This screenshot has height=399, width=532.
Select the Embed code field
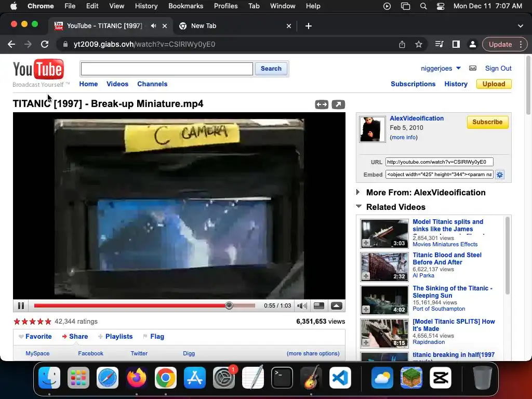(x=439, y=175)
